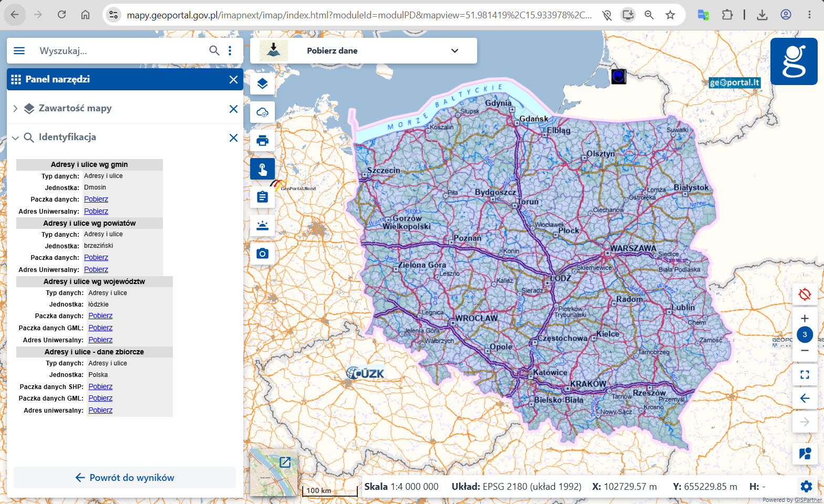Click Powrót do wyników button
Image resolution: width=824 pixels, height=504 pixels.
(125, 478)
